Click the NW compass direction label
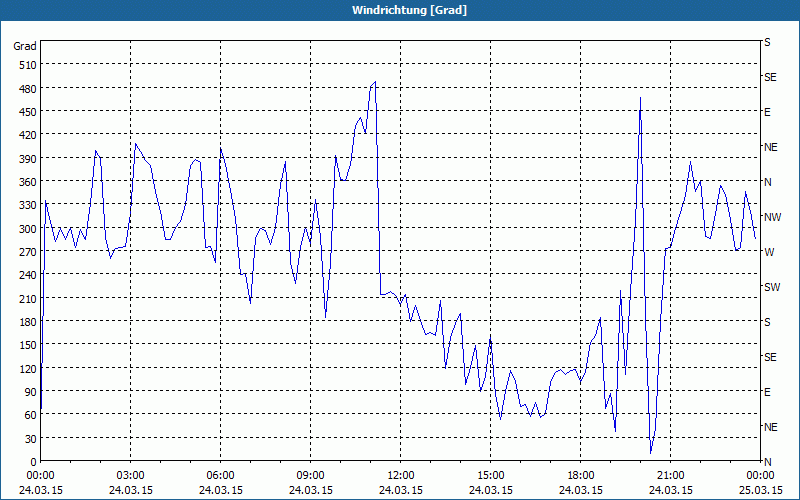This screenshot has height=500, width=800. (x=772, y=217)
